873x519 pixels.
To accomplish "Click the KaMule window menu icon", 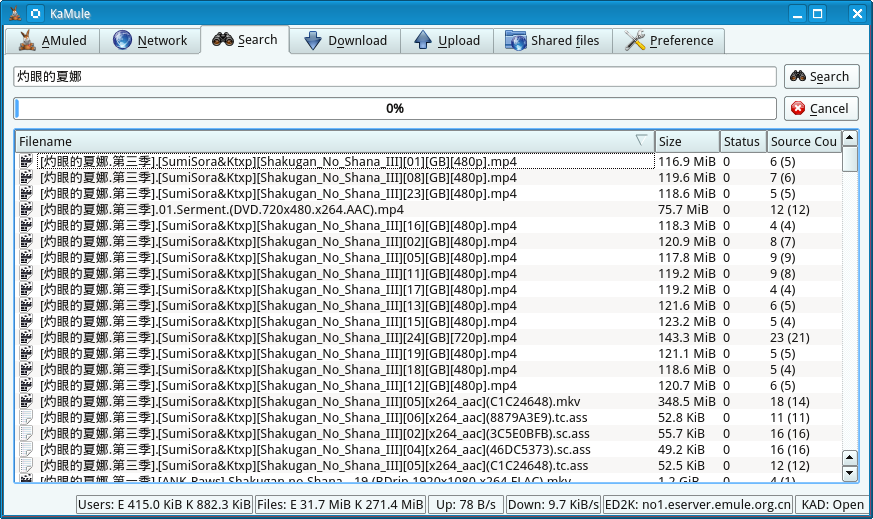I will click(36, 13).
